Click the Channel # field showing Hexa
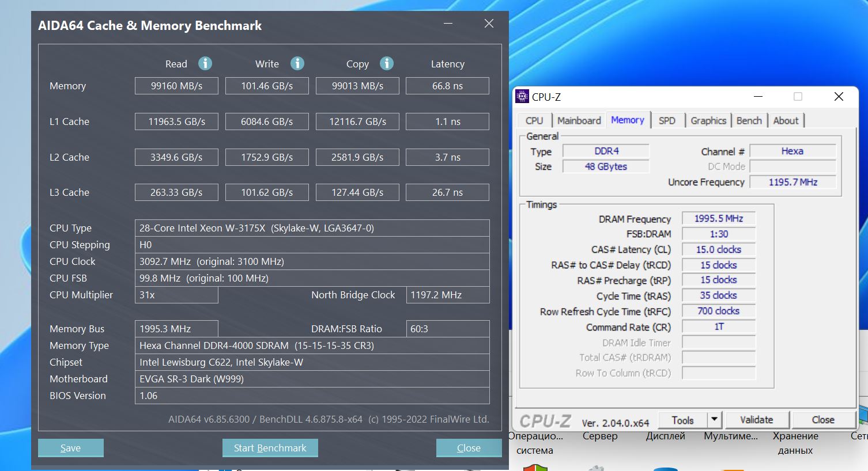The image size is (868, 471). [x=792, y=151]
